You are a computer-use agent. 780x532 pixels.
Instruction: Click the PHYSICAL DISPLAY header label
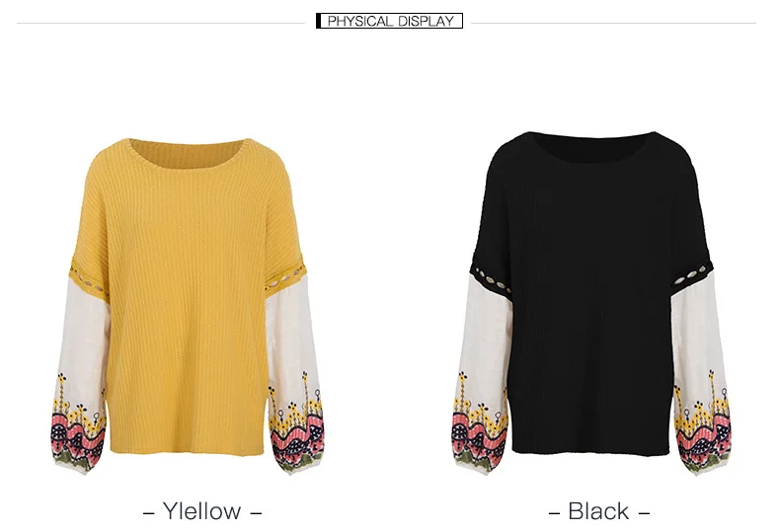[389, 21]
